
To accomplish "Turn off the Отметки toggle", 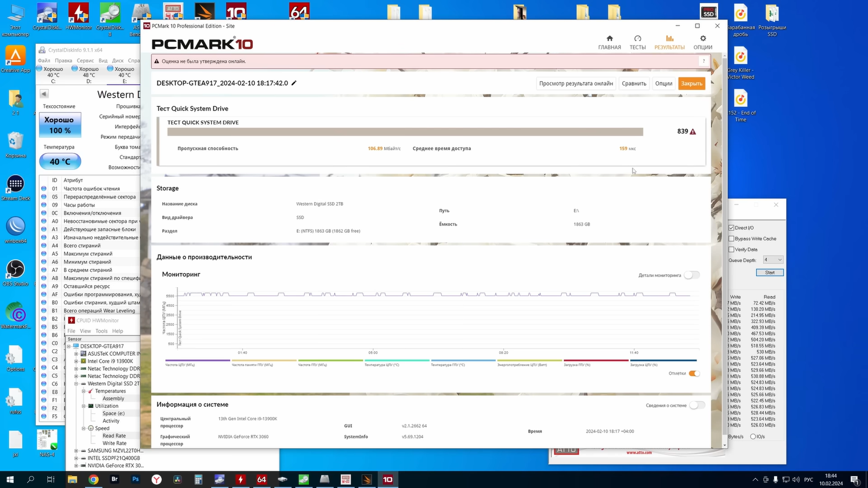I will (x=694, y=374).
